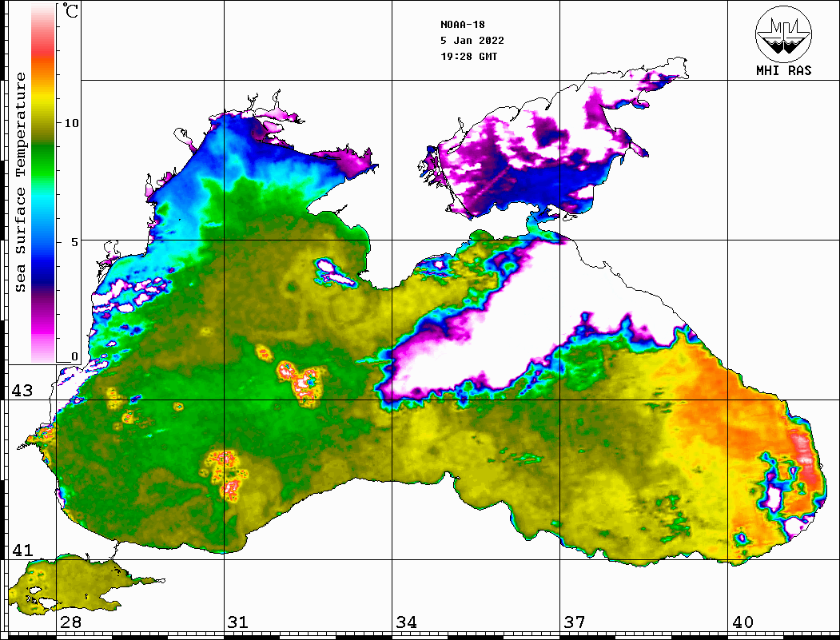Viewport: 840px width, 640px height.
Task: Click longitude label '34'
Action: click(407, 622)
